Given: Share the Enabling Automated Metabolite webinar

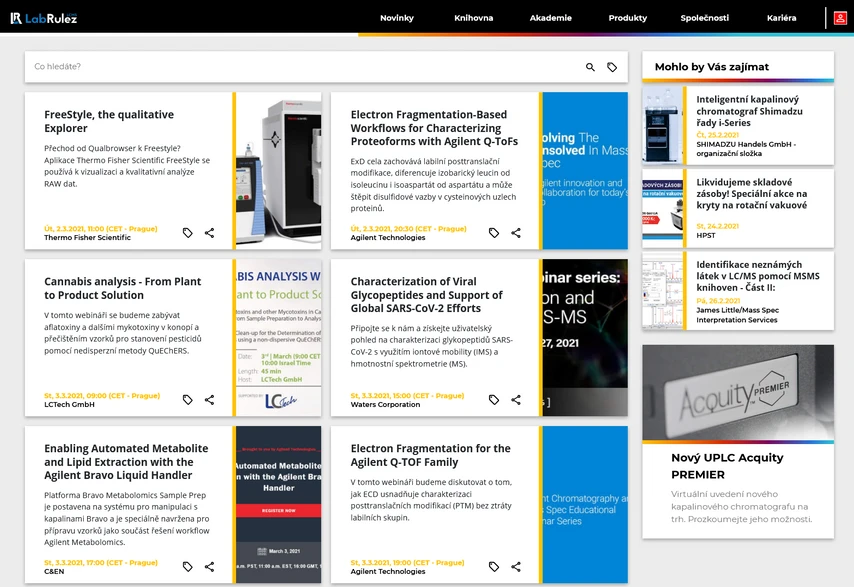Looking at the screenshot, I should (210, 567).
